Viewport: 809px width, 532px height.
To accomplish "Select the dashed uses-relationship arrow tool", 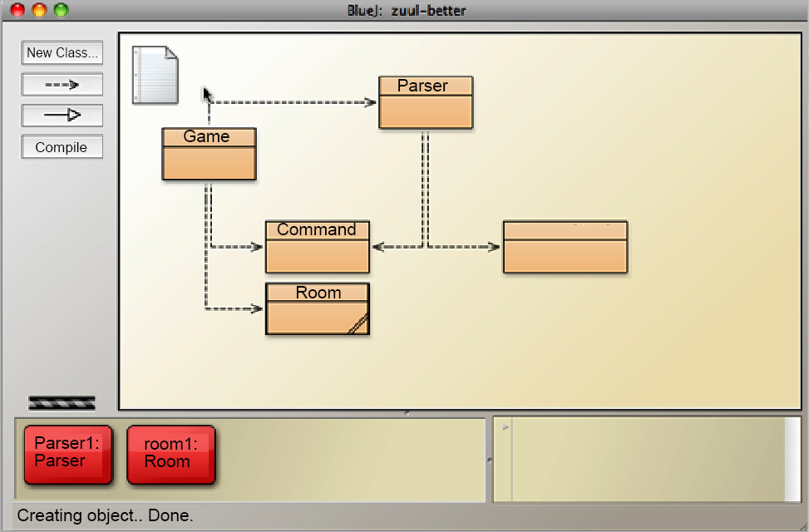I will 62,84.
